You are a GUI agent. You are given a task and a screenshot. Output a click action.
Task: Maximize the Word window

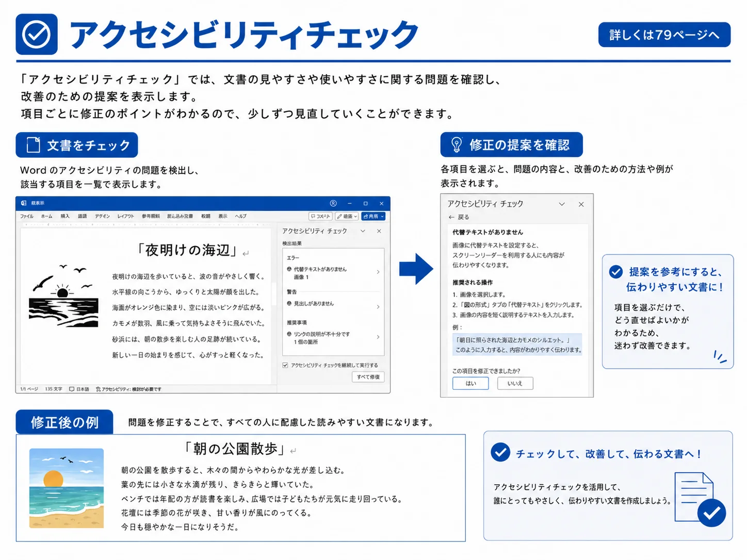coord(365,203)
